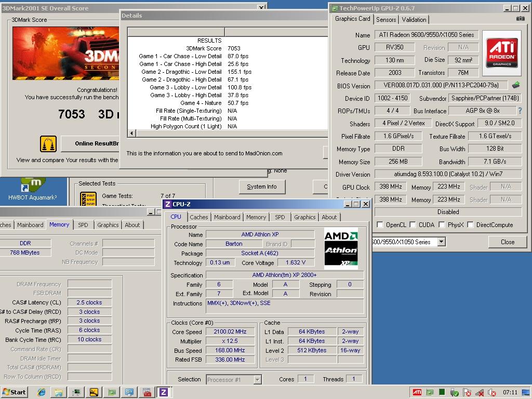Viewport: 532px width, 399px height.
Task: Open About tab in front CPU-Z
Action: [x=329, y=217]
